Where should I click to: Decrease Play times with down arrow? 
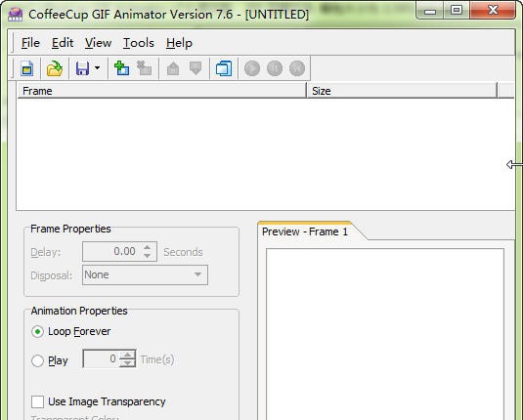pos(127,362)
